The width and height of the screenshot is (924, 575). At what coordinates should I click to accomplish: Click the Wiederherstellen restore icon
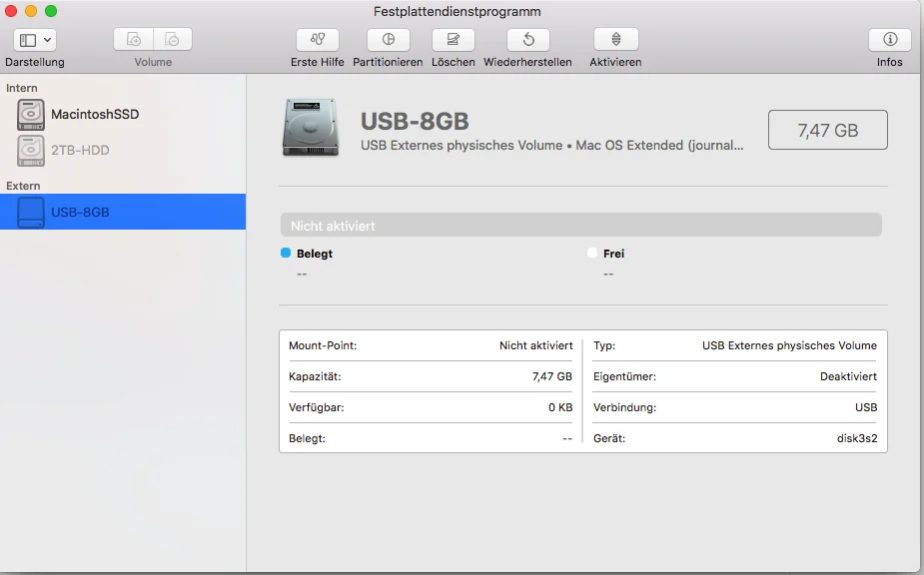point(528,40)
